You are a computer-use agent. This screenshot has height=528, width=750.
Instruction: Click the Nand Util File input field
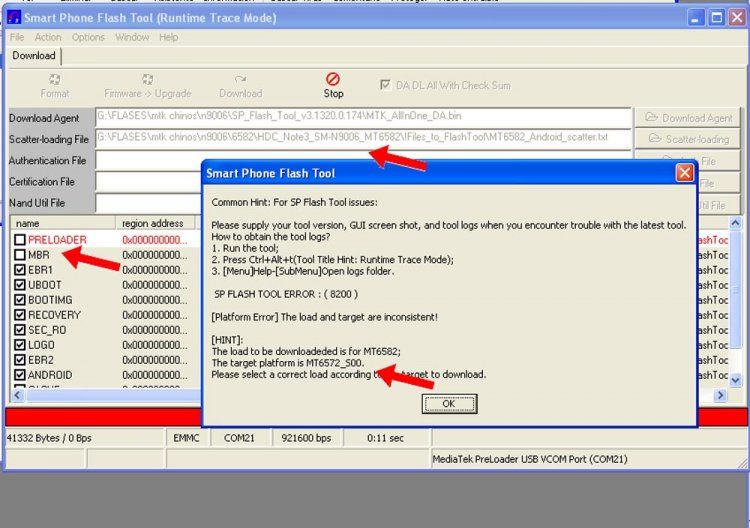tap(148, 203)
